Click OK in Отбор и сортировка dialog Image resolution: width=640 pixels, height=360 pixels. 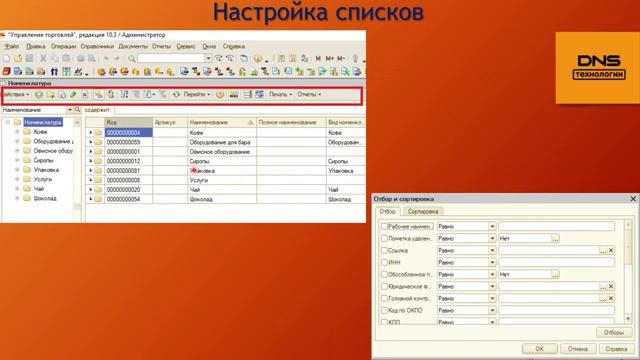[x=540, y=349]
